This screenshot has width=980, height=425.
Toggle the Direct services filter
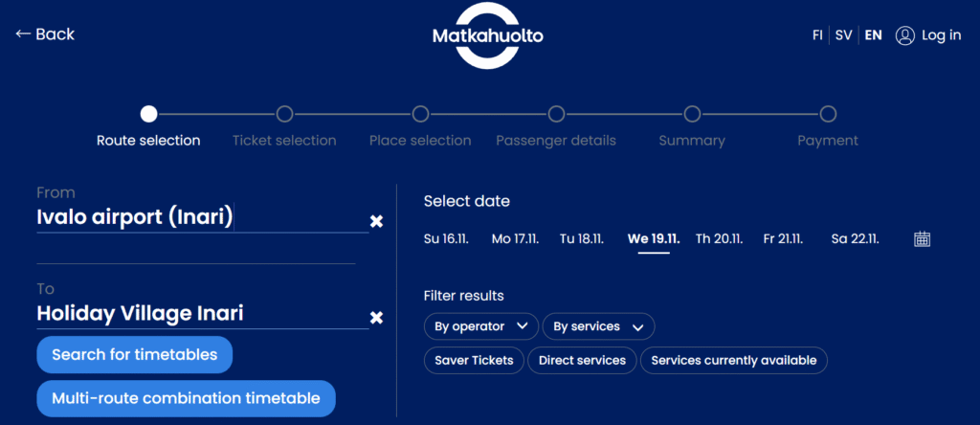[x=582, y=361]
